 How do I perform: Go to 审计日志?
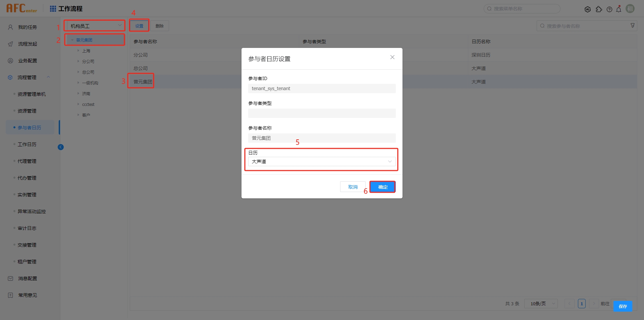point(27,228)
